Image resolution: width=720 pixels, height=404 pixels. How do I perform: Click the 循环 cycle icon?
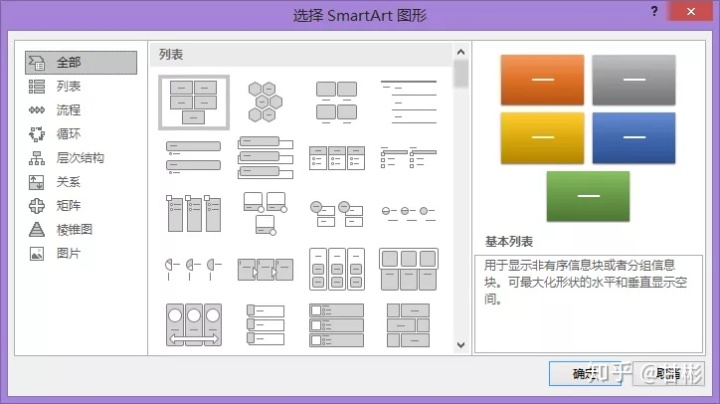[x=37, y=134]
